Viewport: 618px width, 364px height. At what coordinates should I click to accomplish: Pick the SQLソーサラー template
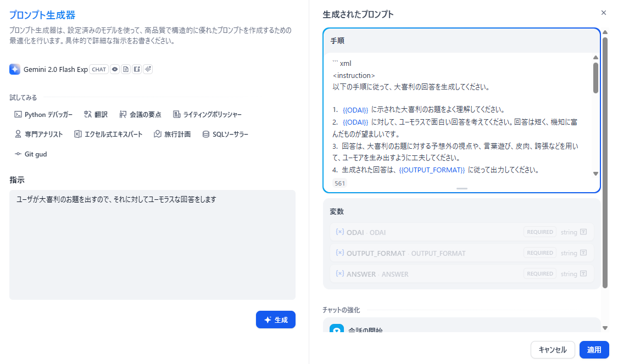pyautogui.click(x=225, y=135)
